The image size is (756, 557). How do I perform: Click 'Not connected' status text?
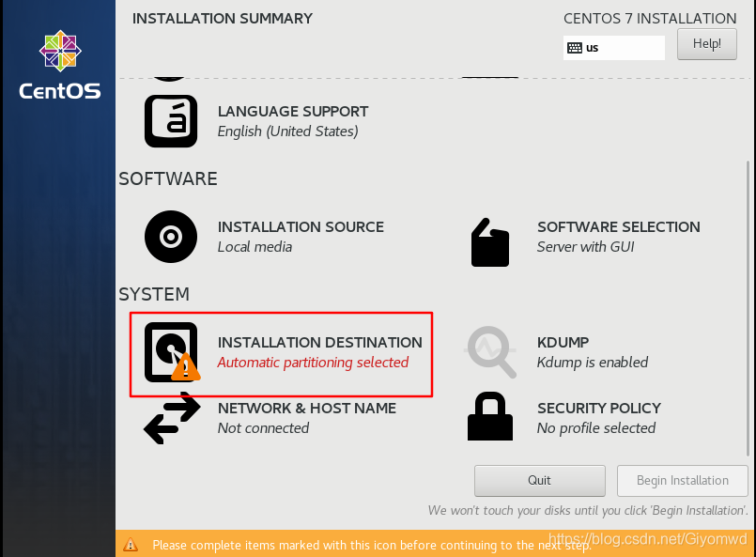[263, 428]
